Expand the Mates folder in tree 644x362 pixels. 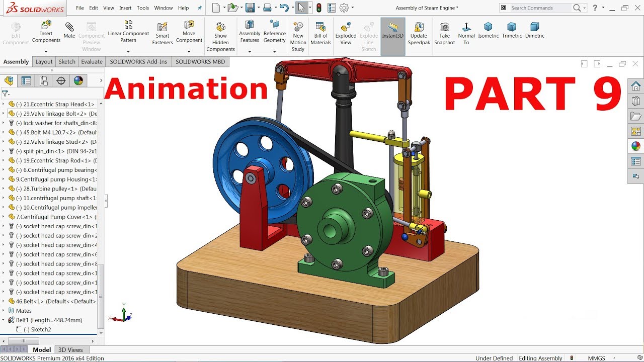point(4,311)
